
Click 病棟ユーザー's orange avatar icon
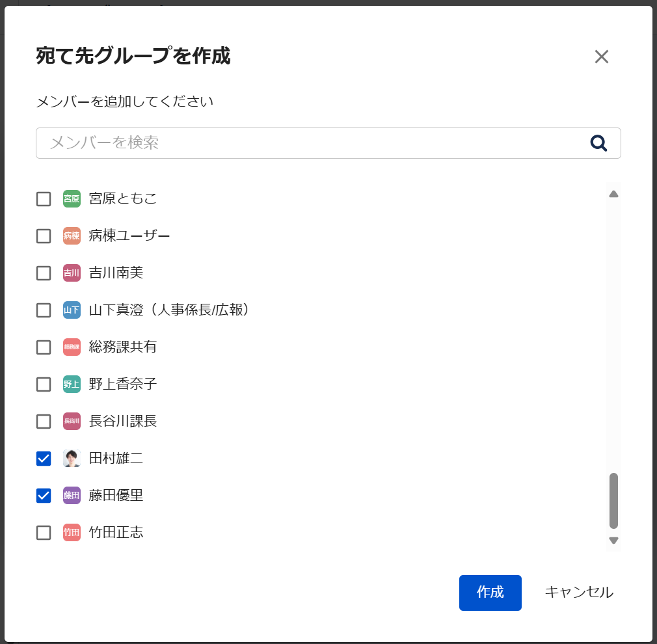click(72, 236)
